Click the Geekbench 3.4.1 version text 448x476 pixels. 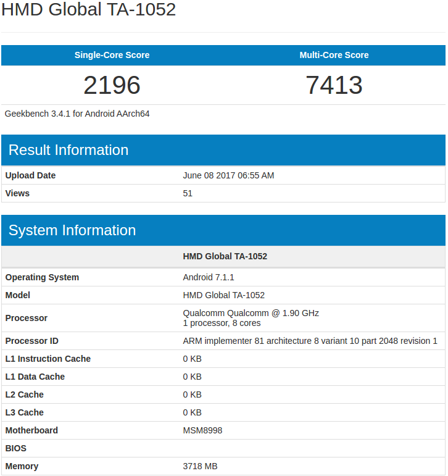77,114
